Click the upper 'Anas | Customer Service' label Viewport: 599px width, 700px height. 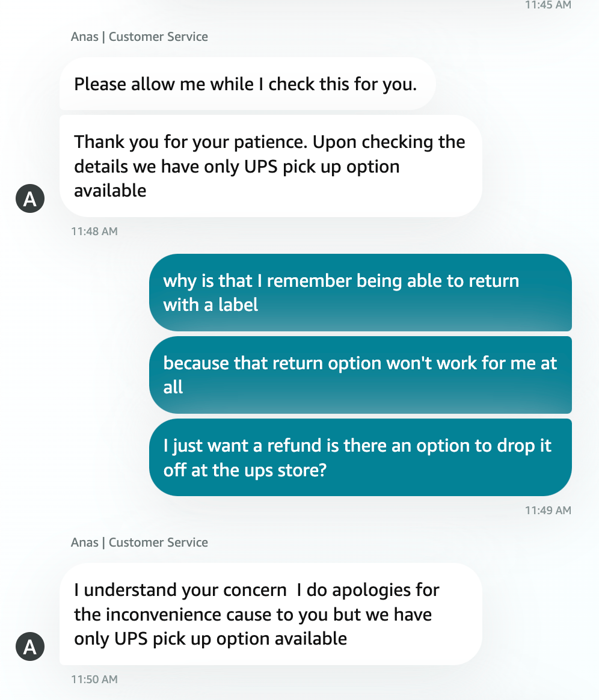pos(138,37)
